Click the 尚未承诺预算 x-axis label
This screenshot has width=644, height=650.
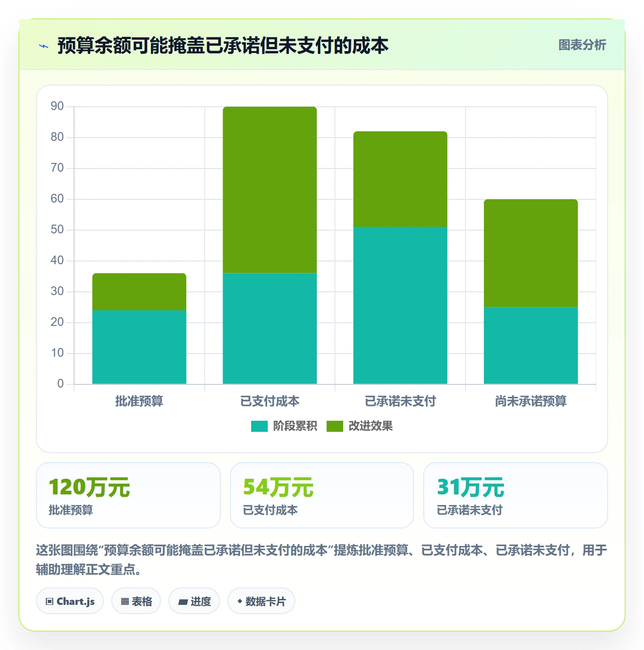[531, 401]
